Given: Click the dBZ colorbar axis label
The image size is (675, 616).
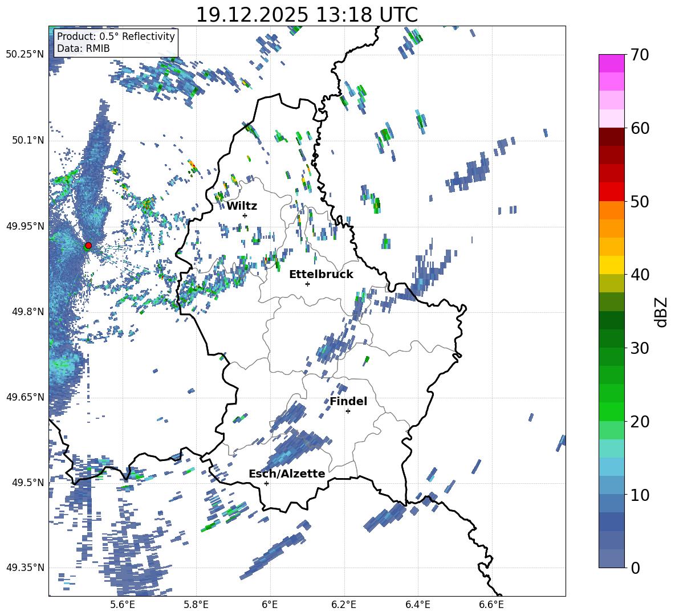Looking at the screenshot, I should pos(661,312).
